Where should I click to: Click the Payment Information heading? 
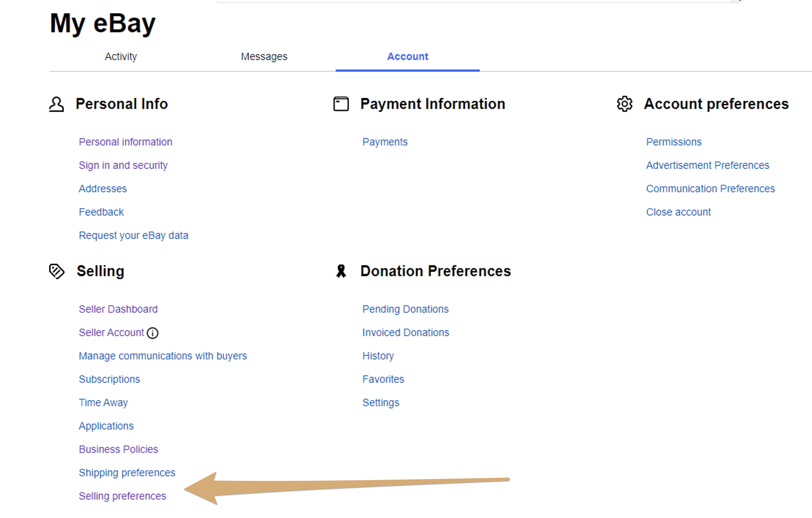(x=433, y=104)
